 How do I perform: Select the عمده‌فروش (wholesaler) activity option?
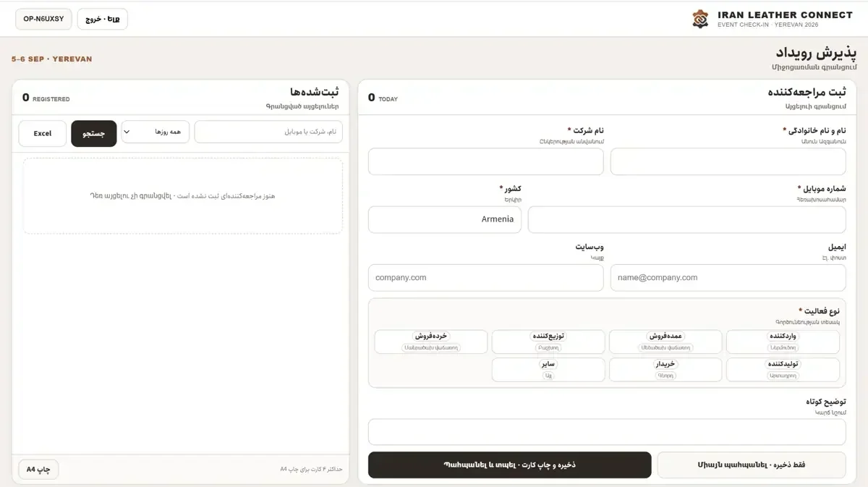click(665, 342)
